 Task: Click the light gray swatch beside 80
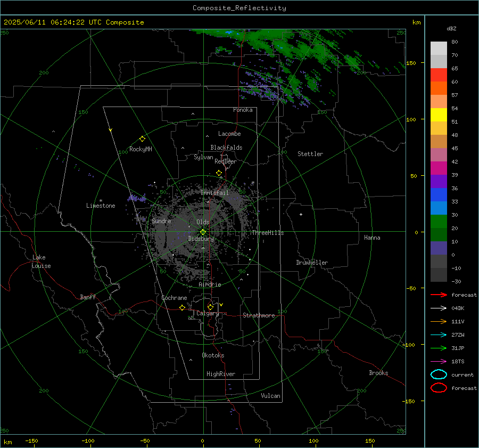439,48
